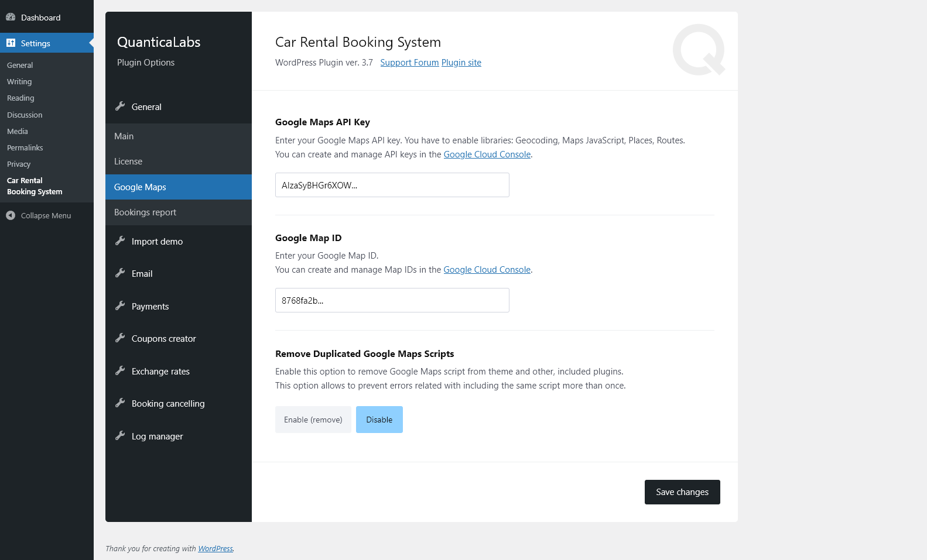Viewport: 927px width, 560px height.
Task: Select Enable (remove) option
Action: [x=313, y=420]
